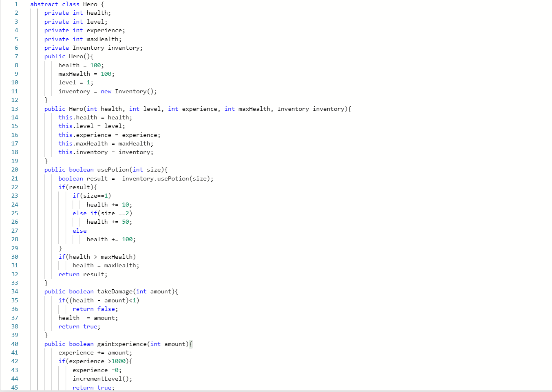Click 'private int health;' field line
The width and height of the screenshot is (552, 392).
click(77, 13)
